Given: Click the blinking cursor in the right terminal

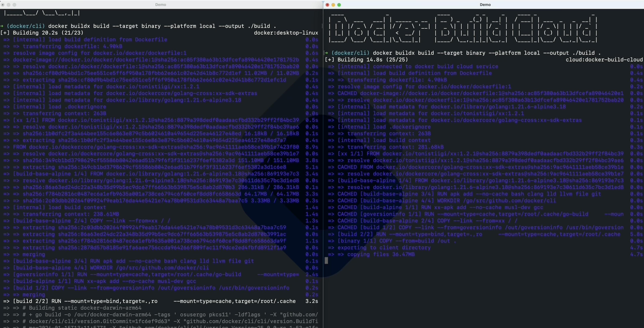Looking at the screenshot, I should click(x=327, y=261).
